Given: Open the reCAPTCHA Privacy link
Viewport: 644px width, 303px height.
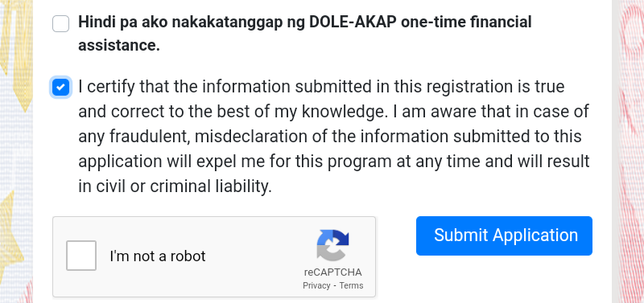Looking at the screenshot, I should coord(316,285).
